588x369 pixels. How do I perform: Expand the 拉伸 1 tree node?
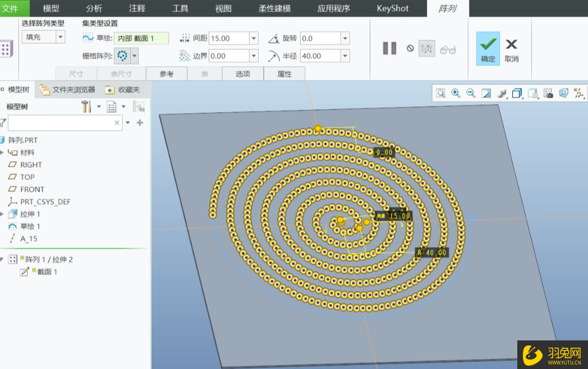(3, 214)
